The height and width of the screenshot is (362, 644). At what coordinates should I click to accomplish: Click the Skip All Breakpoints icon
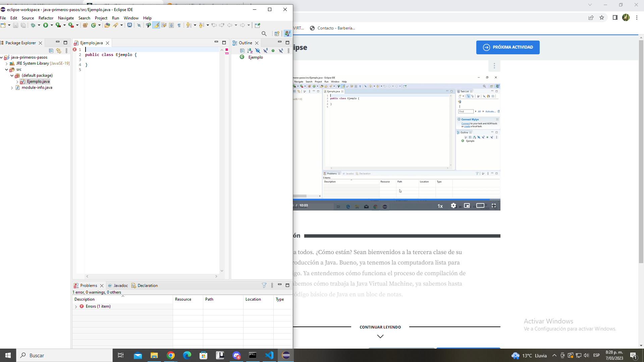coord(139,25)
